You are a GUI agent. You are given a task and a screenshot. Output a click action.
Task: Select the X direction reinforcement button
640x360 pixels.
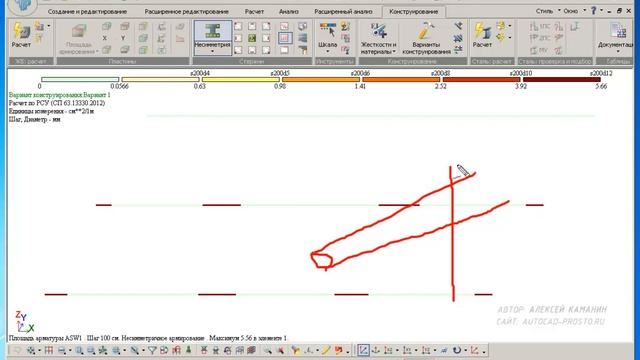pos(105,38)
